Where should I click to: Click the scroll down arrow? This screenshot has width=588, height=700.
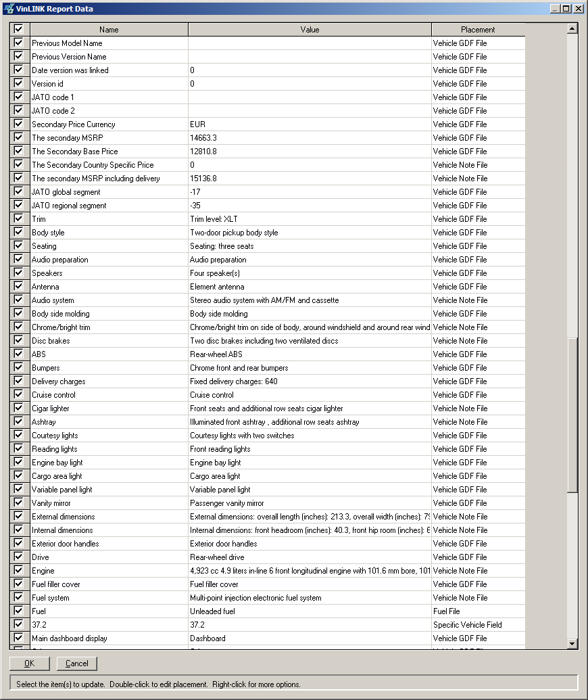point(572,644)
